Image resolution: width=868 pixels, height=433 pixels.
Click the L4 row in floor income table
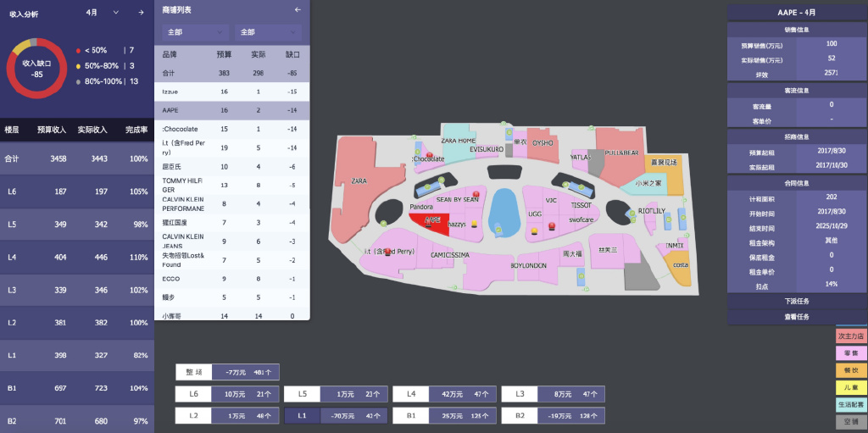77,257
